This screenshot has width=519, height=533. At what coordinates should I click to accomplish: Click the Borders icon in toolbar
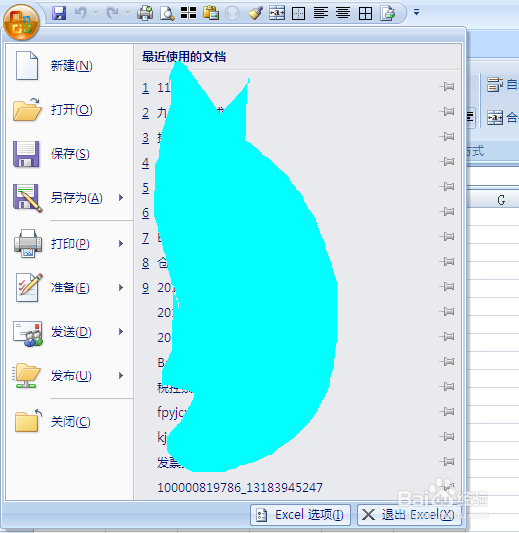tap(298, 13)
